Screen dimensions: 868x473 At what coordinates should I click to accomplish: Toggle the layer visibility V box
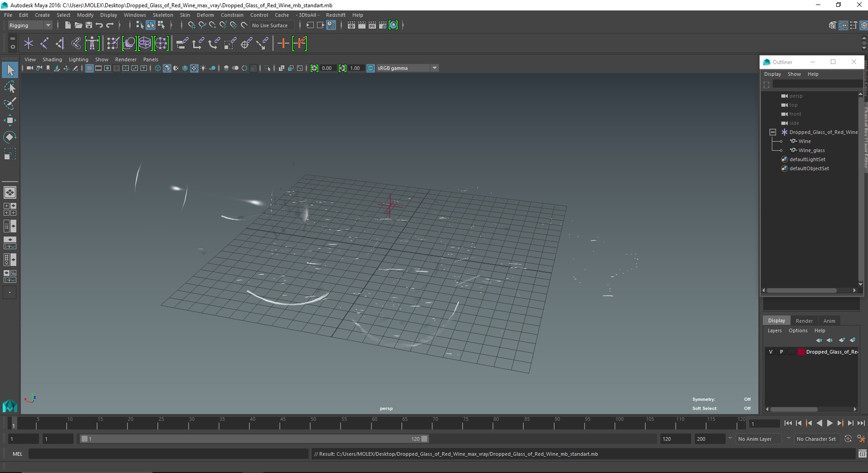tap(770, 352)
